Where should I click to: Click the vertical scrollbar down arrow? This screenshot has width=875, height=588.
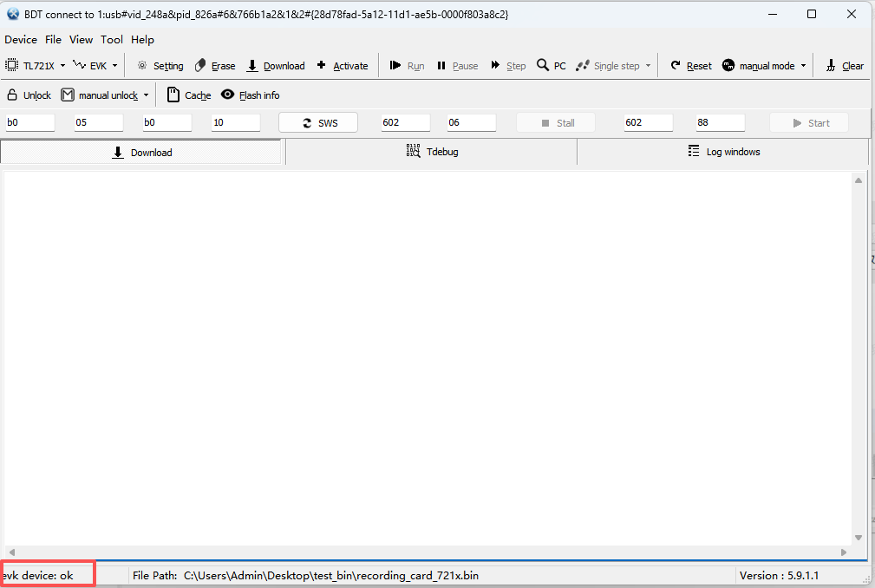click(x=859, y=538)
